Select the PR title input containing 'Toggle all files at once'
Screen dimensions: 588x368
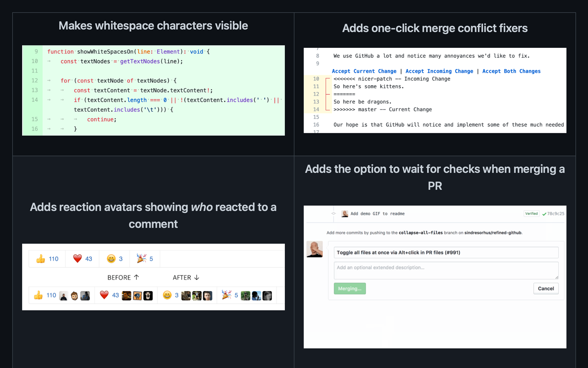point(446,253)
